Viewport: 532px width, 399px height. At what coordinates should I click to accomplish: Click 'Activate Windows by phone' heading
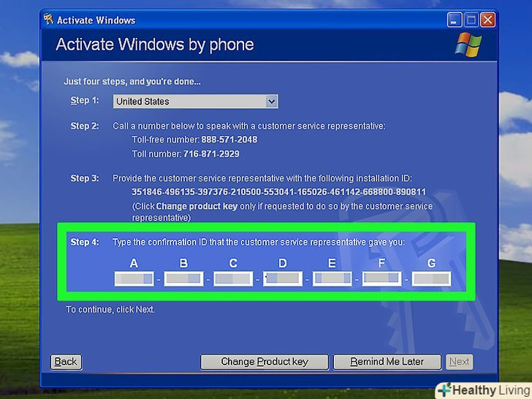tap(155, 45)
